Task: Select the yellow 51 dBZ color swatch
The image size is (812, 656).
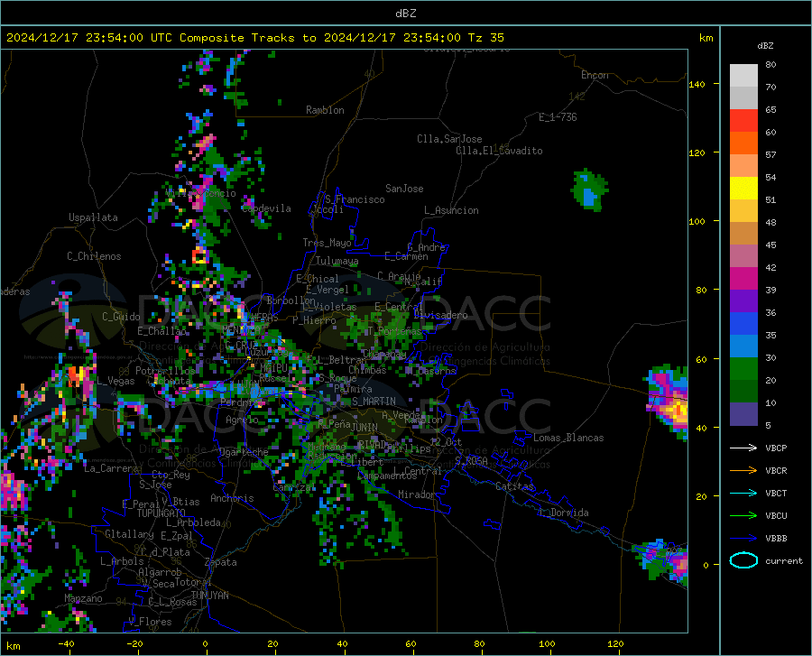Action: [743, 189]
